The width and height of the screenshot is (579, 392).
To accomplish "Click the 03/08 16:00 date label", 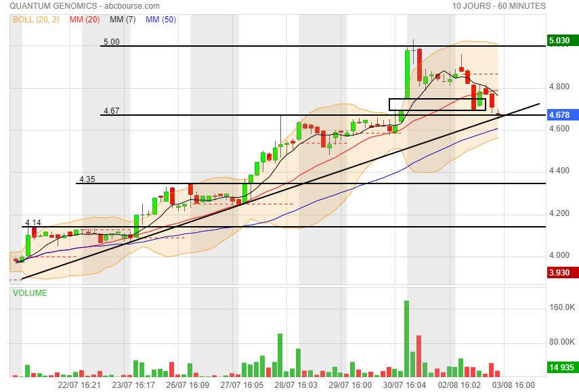I will 513,385.
